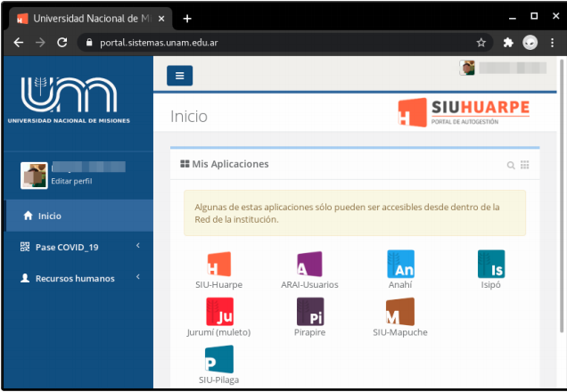The image size is (567, 392).
Task: Open the Isipó application icon
Action: 490,264
